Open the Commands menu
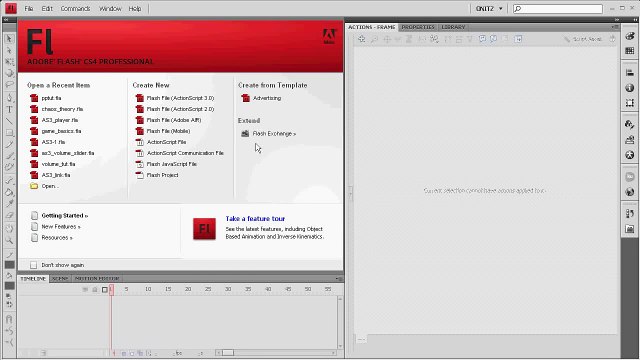Viewport: 640px width, 360px height. tap(76, 9)
